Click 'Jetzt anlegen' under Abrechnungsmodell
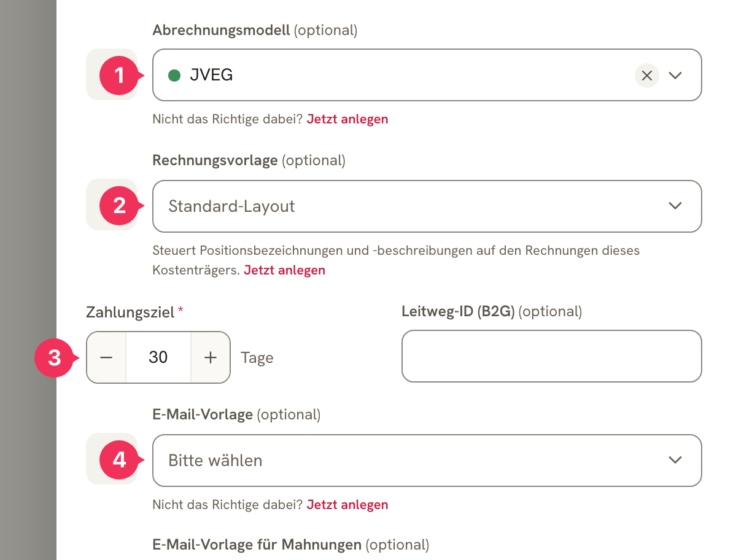Image resolution: width=744 pixels, height=560 pixels. point(347,119)
